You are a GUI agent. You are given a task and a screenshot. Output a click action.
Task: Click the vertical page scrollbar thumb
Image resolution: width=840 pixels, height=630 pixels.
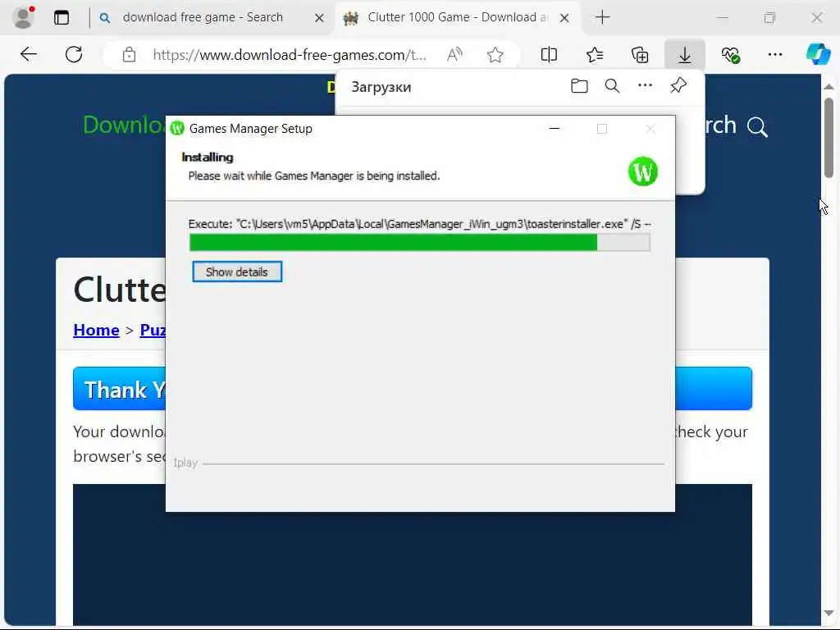(829, 138)
